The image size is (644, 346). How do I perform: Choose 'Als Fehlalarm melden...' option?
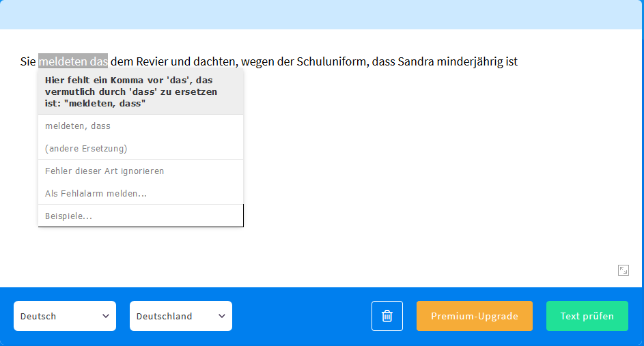[96, 194]
